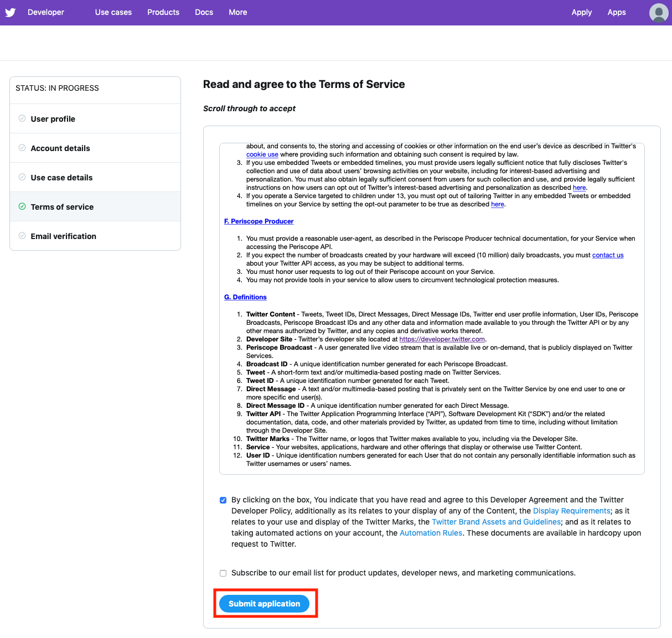Open the user profile avatar
The image size is (672, 638).
(659, 13)
